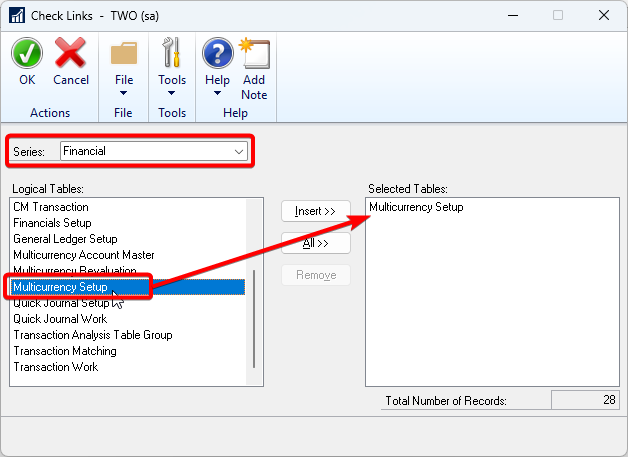Click the Help question mark icon

[217, 53]
